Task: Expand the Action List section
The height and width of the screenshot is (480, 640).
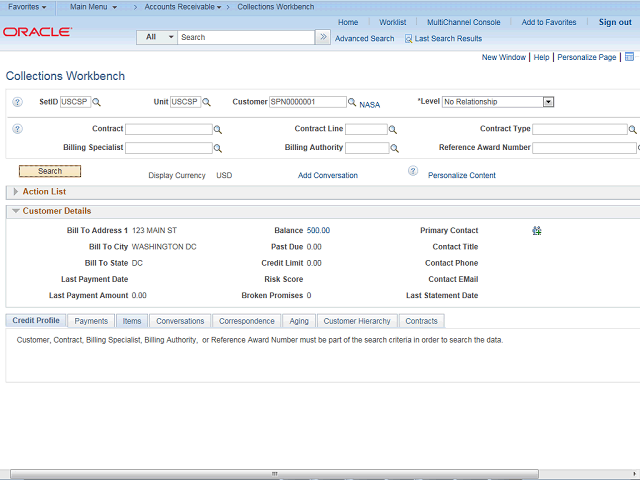Action: pos(16,191)
